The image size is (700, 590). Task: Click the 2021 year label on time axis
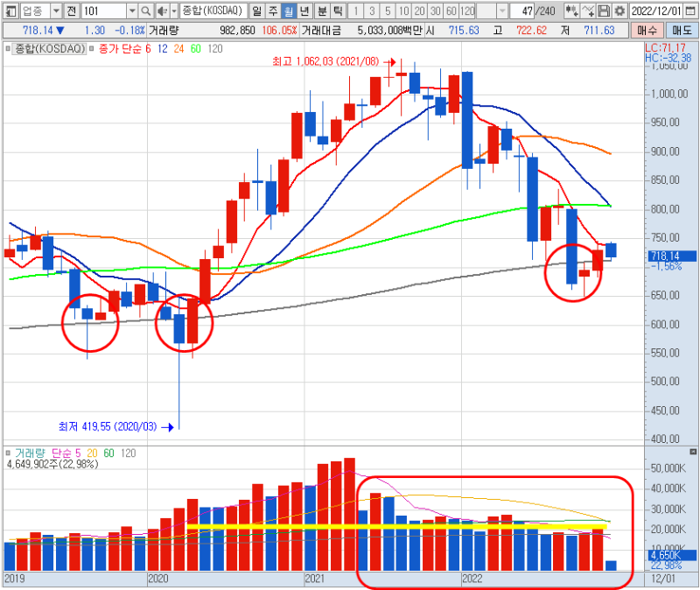pyautogui.click(x=315, y=579)
